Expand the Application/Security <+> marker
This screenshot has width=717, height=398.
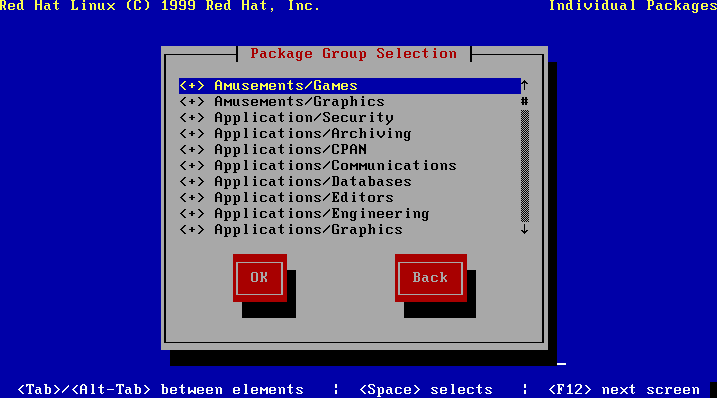tap(192, 118)
